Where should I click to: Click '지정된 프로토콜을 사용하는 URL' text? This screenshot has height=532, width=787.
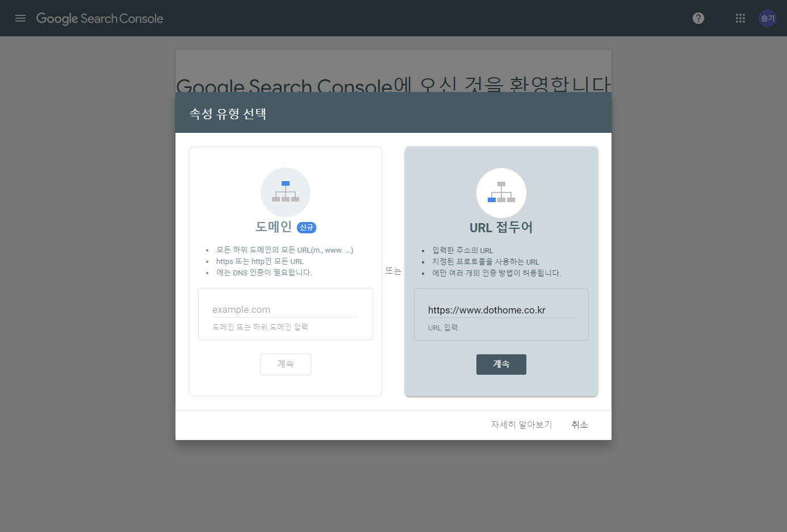[485, 262]
